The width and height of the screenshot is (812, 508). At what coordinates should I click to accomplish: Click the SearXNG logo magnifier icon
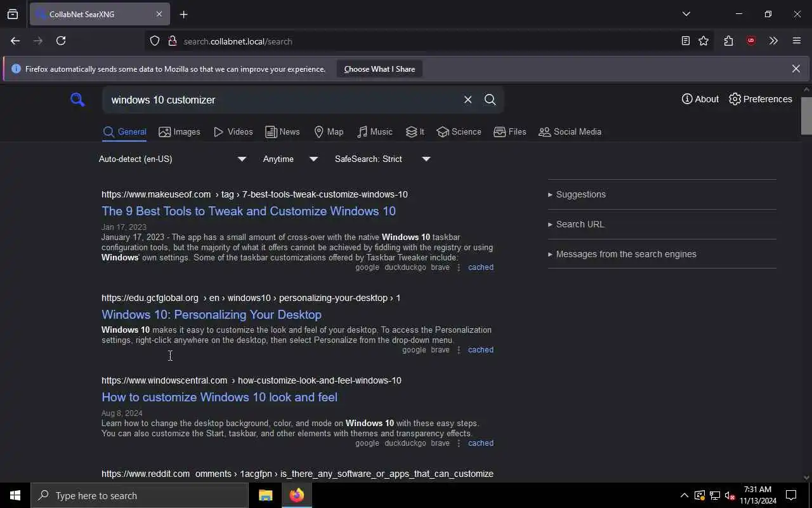(77, 100)
